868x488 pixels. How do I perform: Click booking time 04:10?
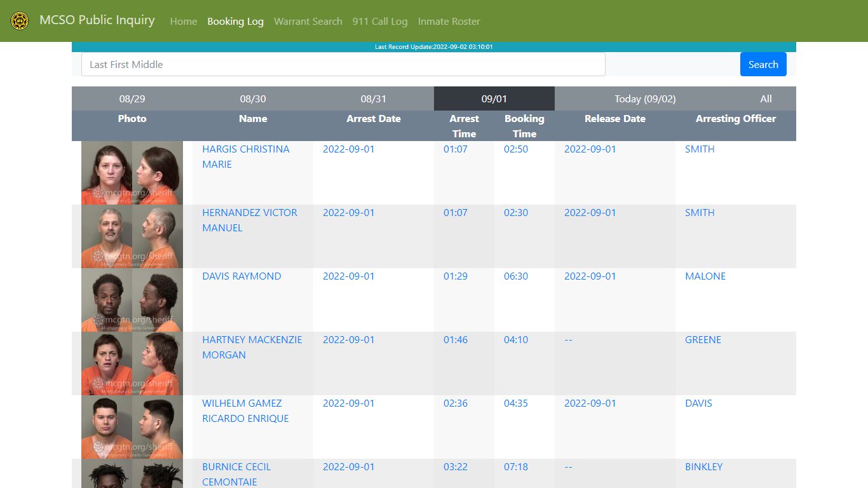coord(516,339)
